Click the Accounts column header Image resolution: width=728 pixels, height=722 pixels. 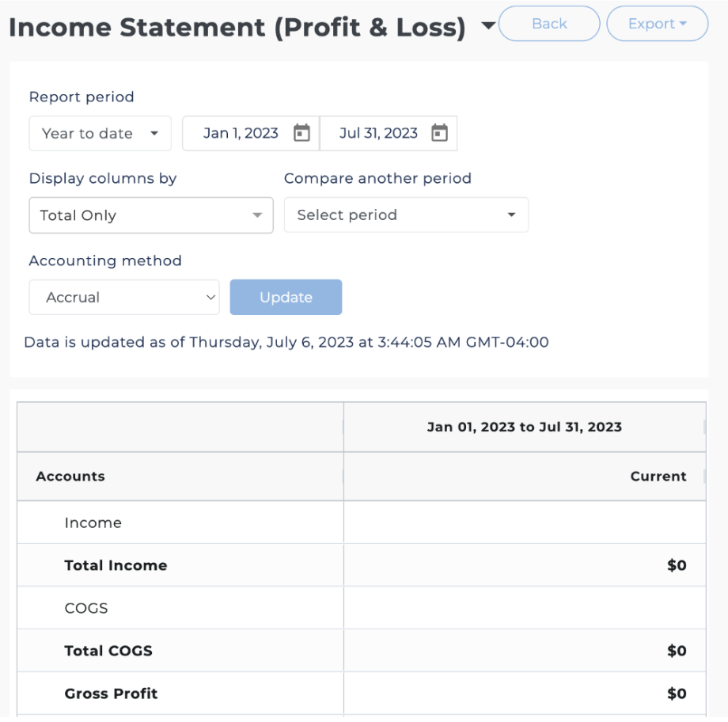tap(70, 477)
